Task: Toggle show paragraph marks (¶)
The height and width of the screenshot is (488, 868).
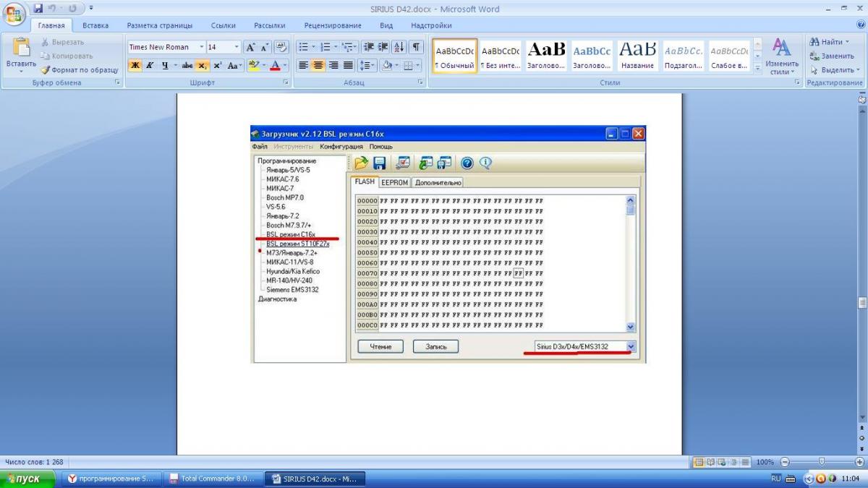Action: coord(416,47)
